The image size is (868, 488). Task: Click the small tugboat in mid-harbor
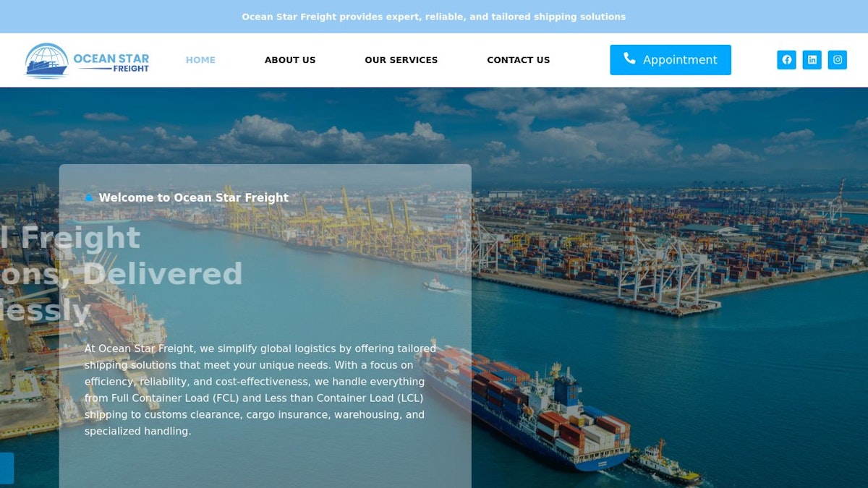click(438, 285)
